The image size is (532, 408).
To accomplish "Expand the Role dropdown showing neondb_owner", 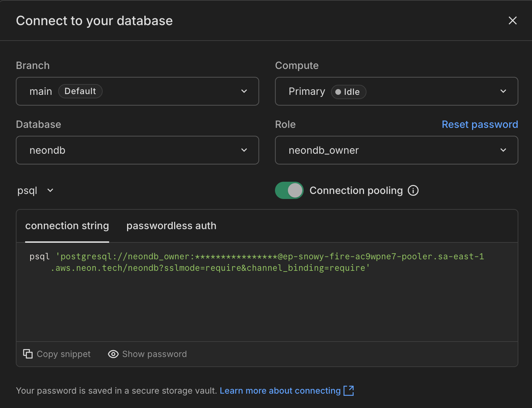I will [x=396, y=150].
